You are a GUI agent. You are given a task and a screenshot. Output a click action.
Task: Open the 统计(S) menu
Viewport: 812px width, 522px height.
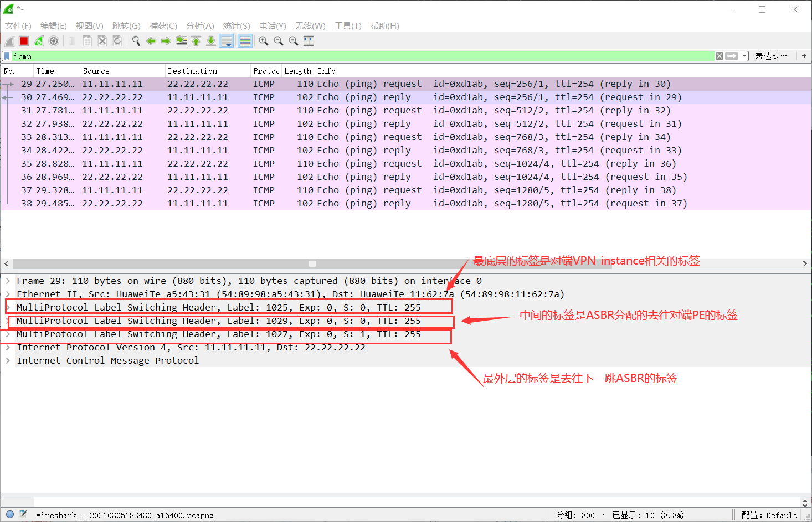coord(237,26)
